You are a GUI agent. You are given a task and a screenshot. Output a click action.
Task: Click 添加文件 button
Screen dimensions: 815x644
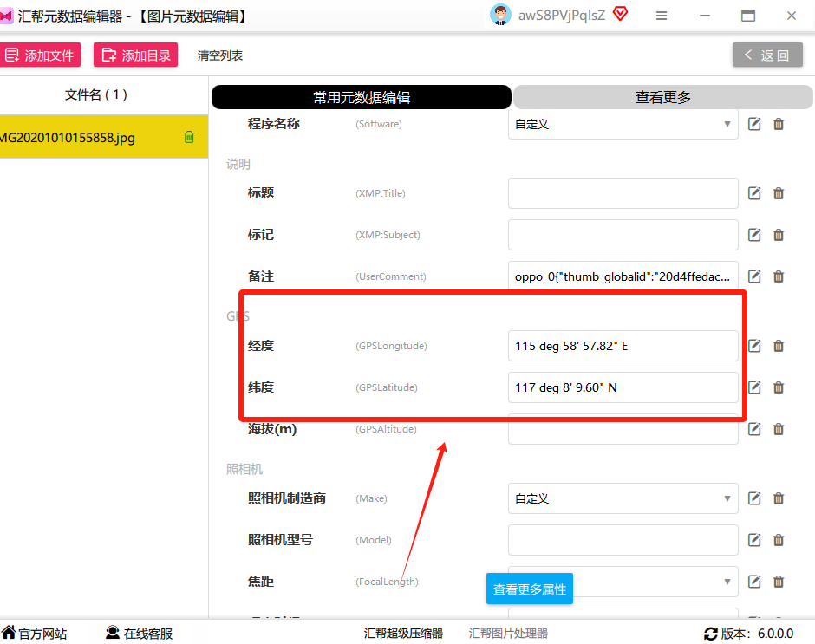tap(40, 55)
